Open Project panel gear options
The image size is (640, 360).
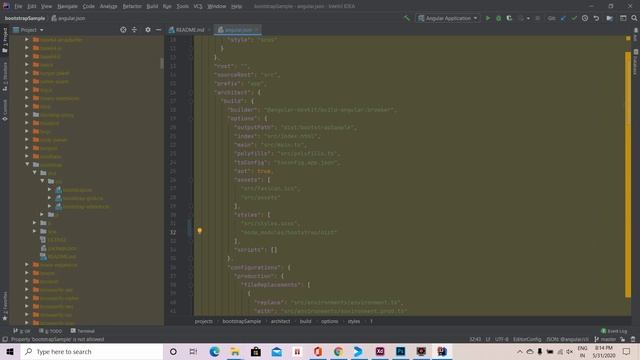point(148,30)
